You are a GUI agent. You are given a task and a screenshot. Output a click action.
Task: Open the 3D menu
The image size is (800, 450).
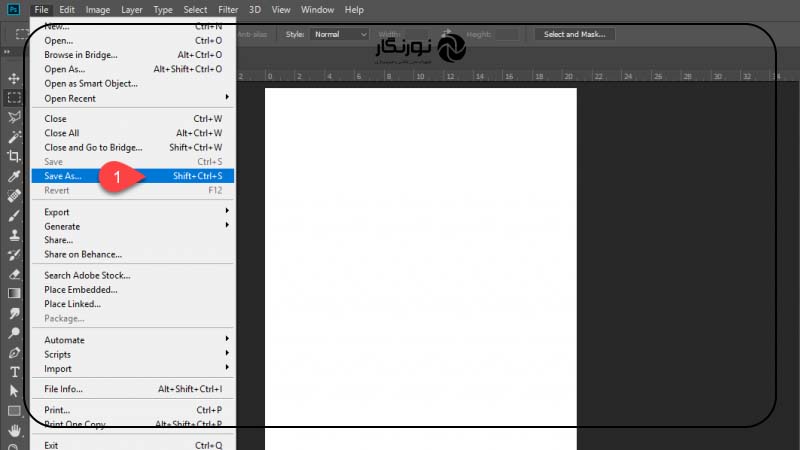tap(255, 10)
